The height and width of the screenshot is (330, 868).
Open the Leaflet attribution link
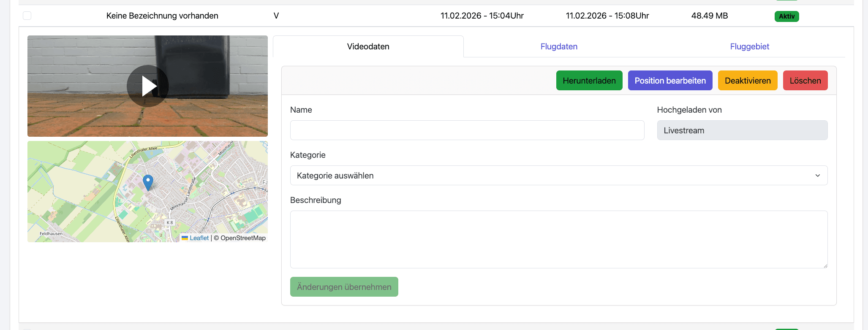tap(199, 238)
